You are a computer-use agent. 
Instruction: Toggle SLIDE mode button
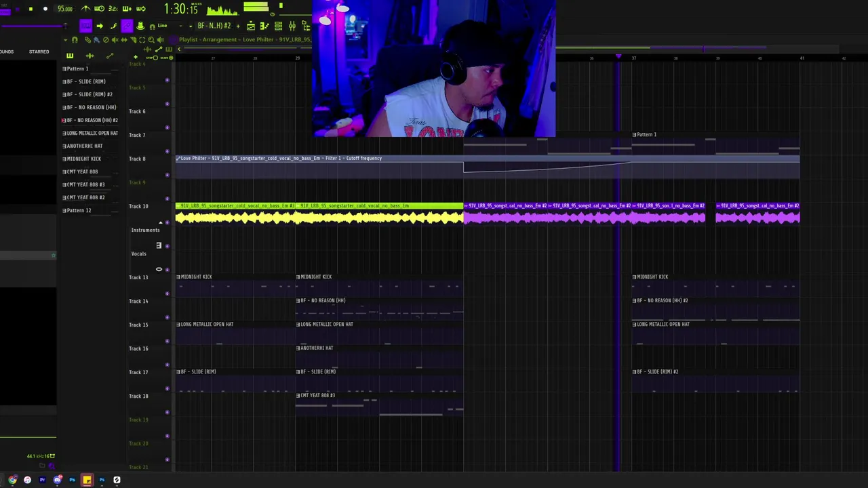point(167,58)
